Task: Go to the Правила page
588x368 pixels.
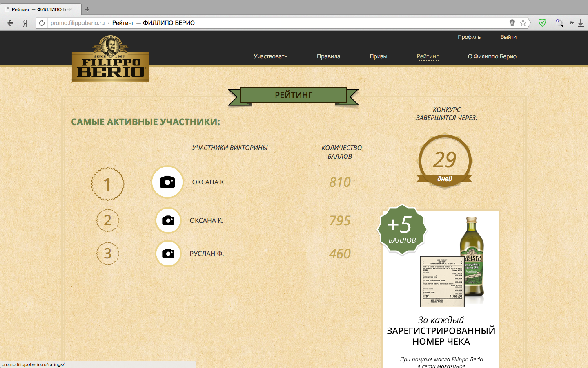Action: [328, 56]
